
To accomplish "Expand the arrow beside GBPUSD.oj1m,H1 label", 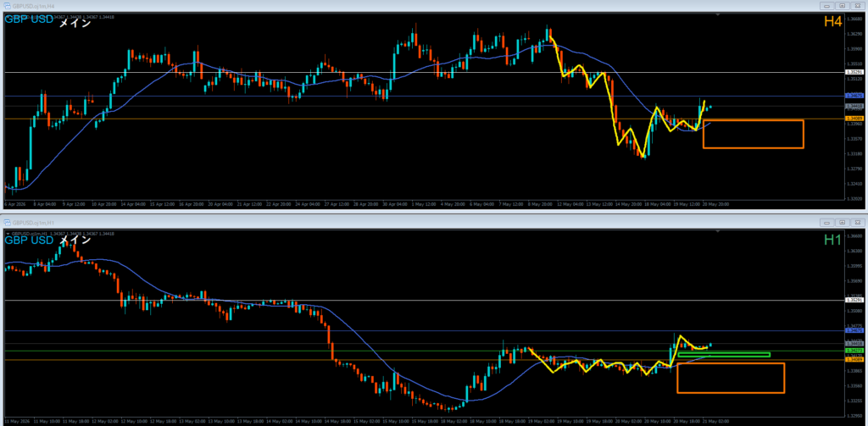I will click(x=7, y=234).
